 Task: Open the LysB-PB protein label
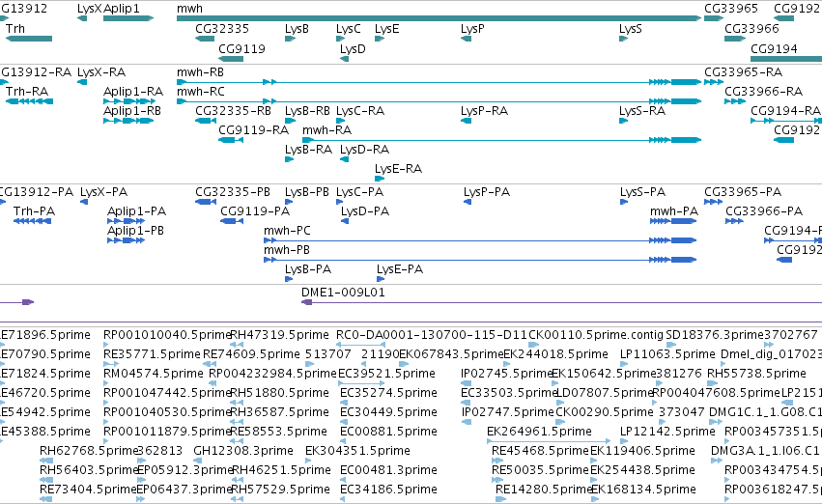coord(306,192)
